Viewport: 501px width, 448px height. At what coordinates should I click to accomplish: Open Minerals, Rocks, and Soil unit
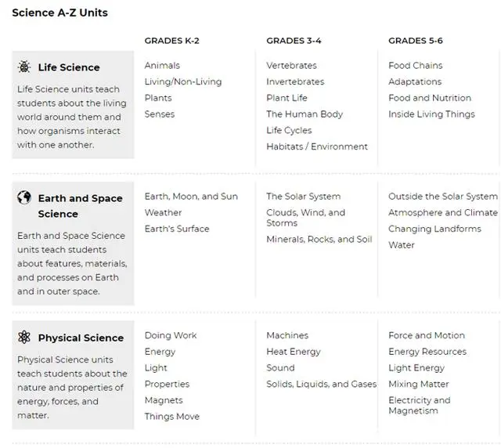coord(319,240)
